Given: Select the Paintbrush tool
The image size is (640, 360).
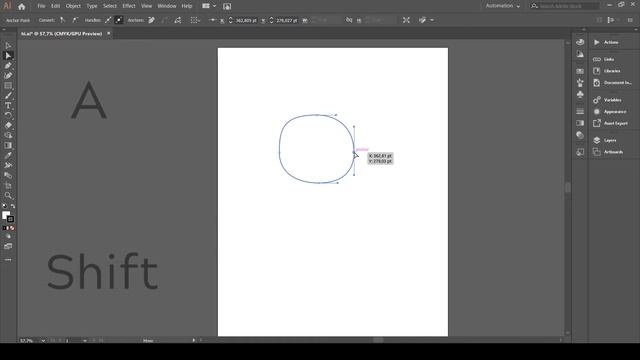Looking at the screenshot, I should pyautogui.click(x=8, y=96).
